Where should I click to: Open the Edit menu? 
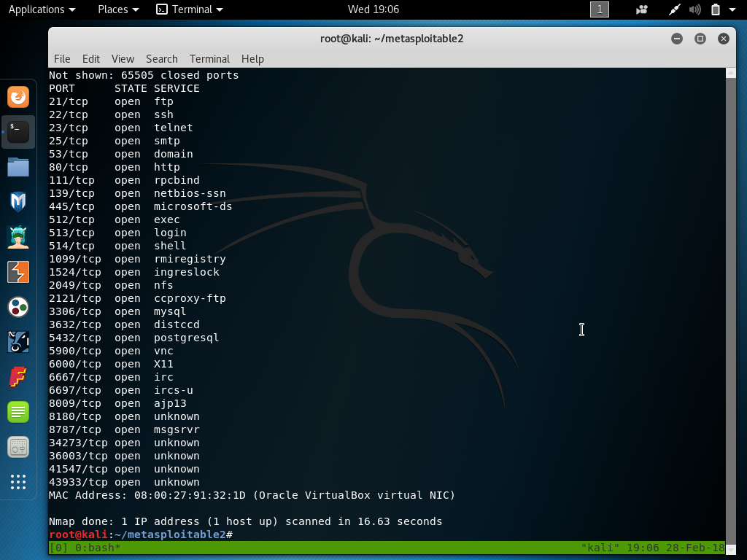(x=91, y=59)
